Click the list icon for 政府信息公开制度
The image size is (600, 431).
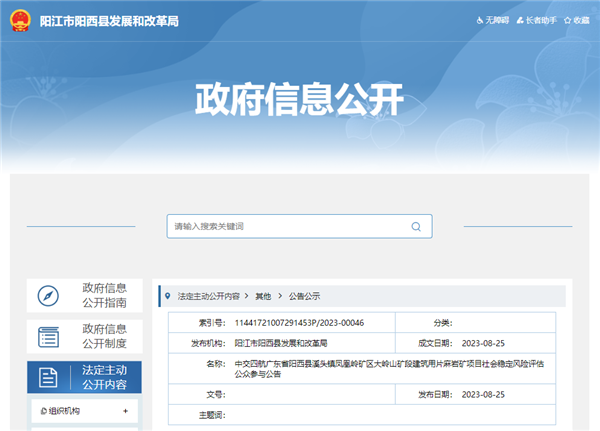(x=48, y=336)
